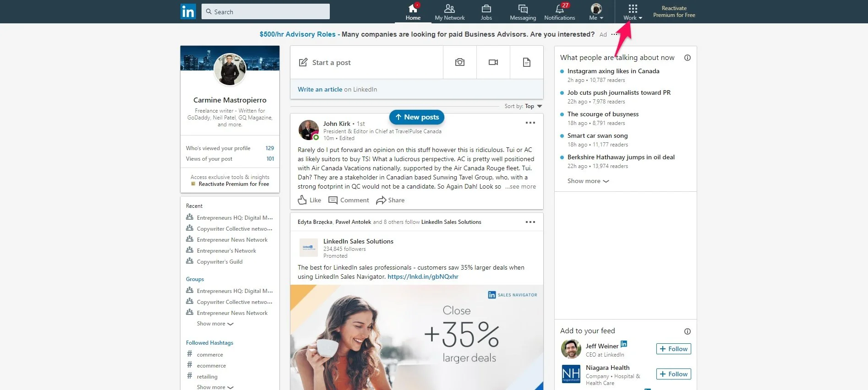Open Entrepreneur News Network under Recent

pyautogui.click(x=232, y=240)
